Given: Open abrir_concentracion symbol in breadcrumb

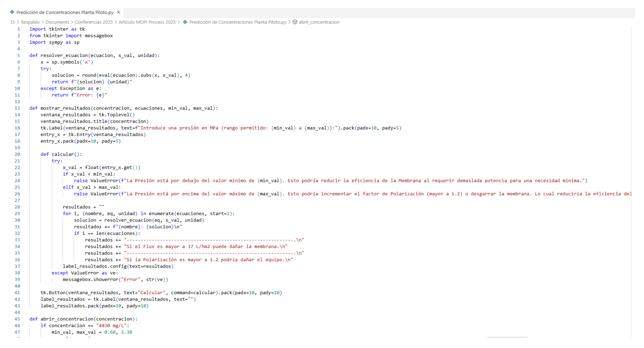Looking at the screenshot, I should point(319,22).
